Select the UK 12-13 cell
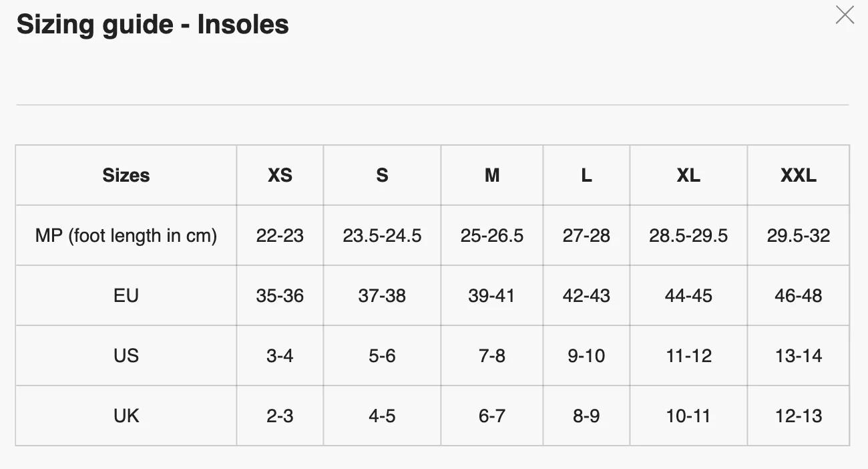868x469 pixels. point(799,416)
